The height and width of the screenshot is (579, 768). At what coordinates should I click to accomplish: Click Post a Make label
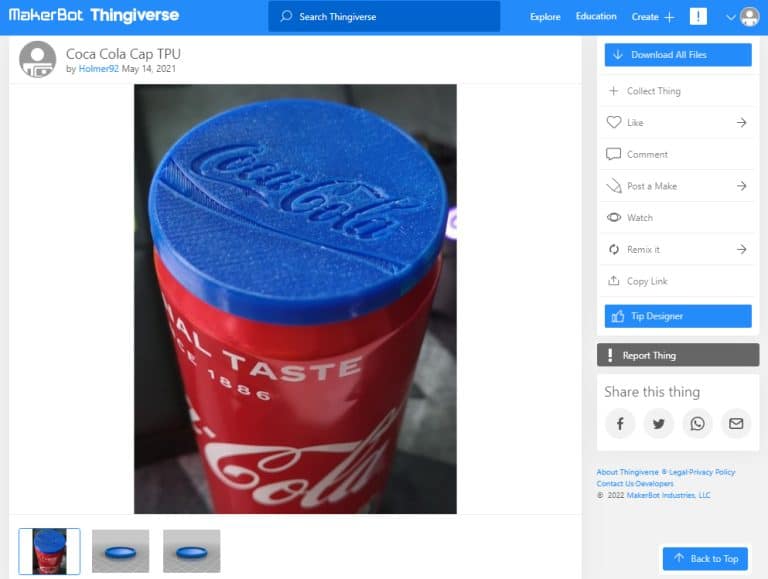(x=652, y=186)
